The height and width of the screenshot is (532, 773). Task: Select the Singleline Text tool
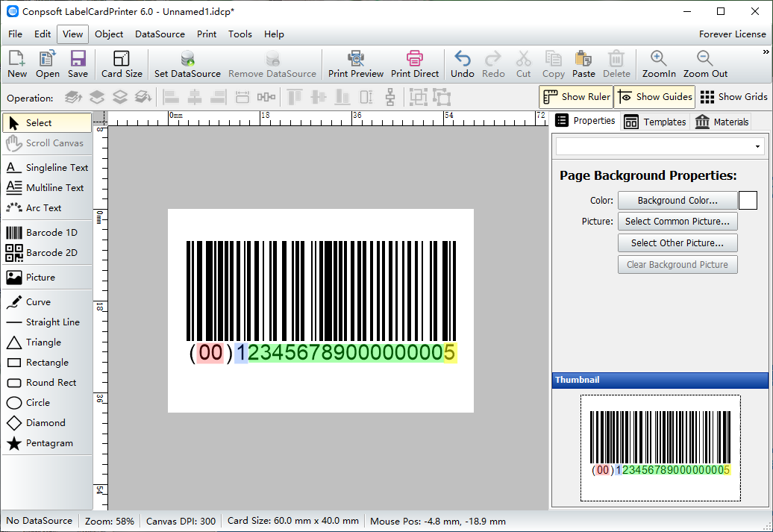point(47,168)
